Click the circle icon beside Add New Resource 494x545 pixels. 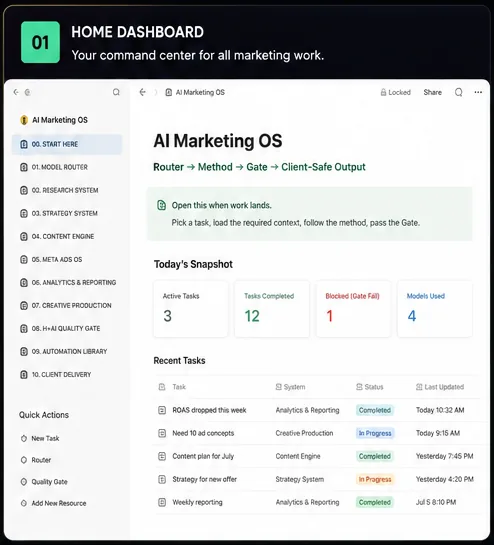(x=24, y=503)
